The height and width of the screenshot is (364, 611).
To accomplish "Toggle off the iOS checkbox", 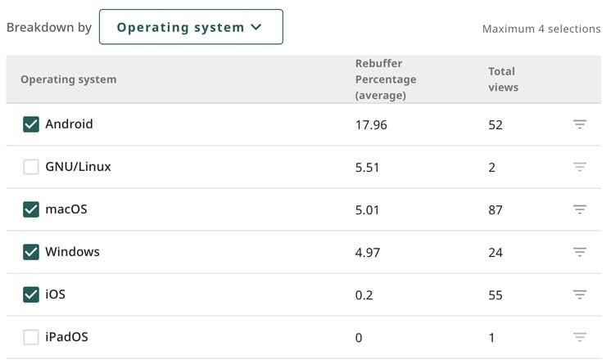I will point(31,294).
